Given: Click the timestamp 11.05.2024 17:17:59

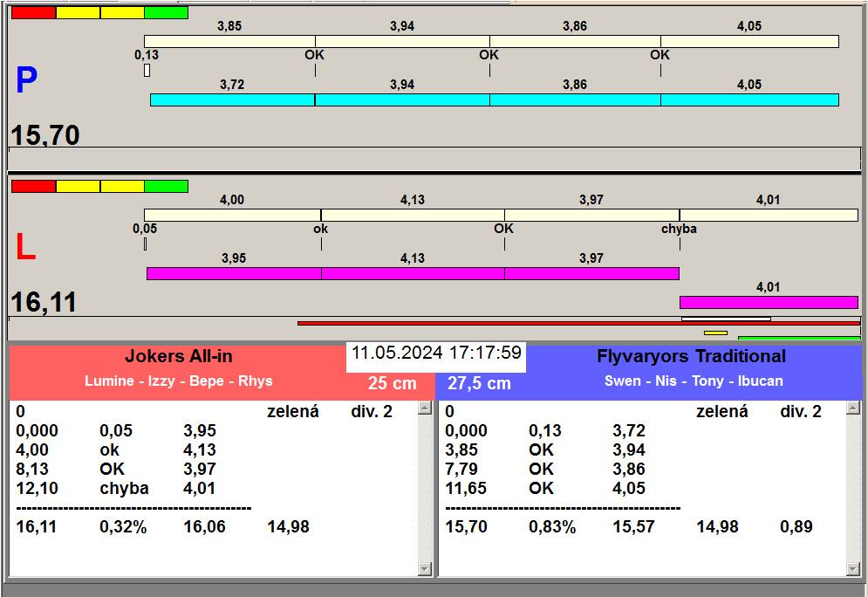Looking at the screenshot, I should point(436,353).
